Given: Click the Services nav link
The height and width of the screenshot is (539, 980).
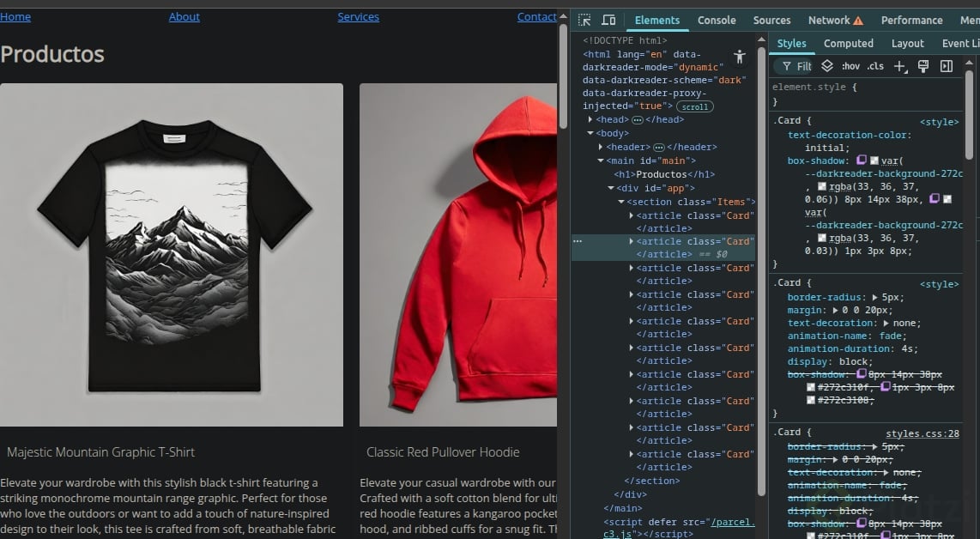Looking at the screenshot, I should (358, 17).
